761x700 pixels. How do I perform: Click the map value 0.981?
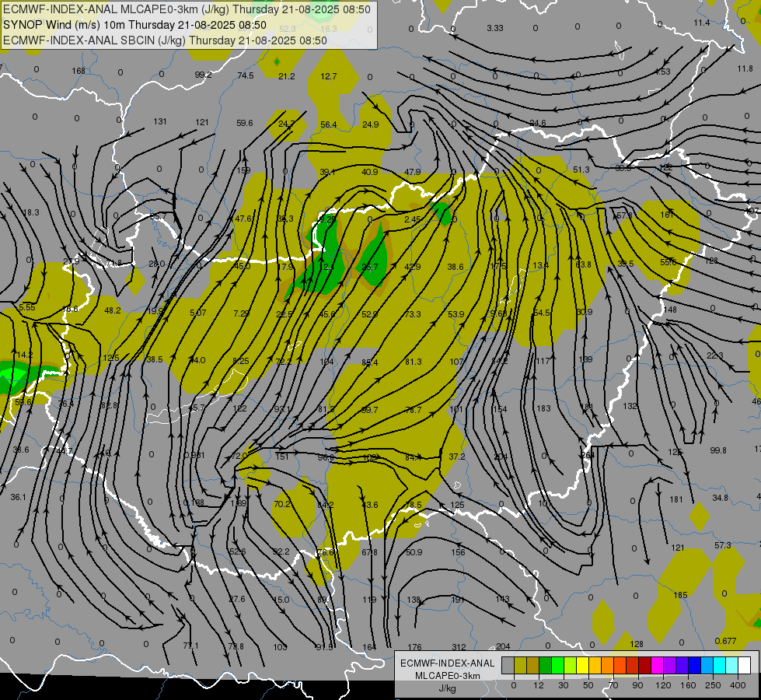point(194,455)
